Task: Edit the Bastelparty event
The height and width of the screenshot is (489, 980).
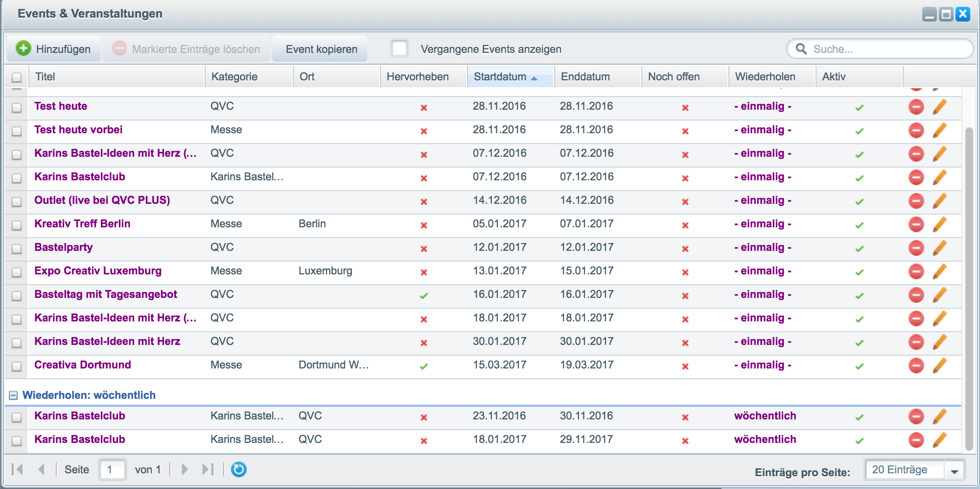Action: 939,248
